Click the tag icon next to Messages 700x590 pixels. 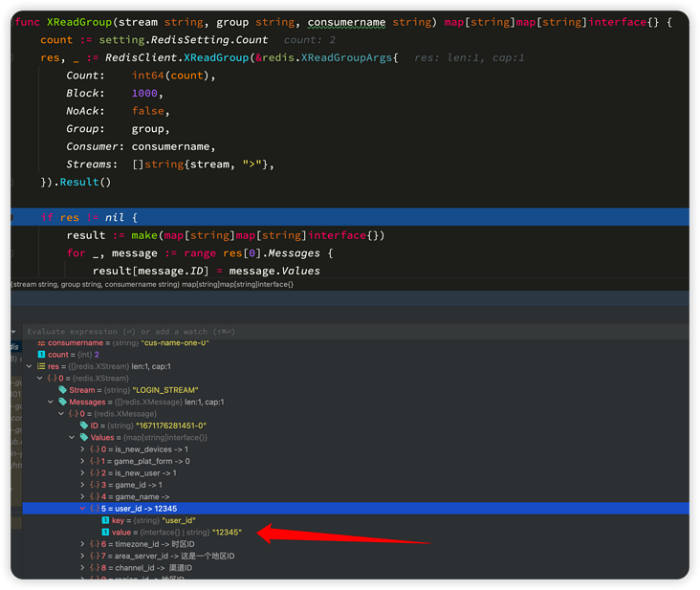62,402
